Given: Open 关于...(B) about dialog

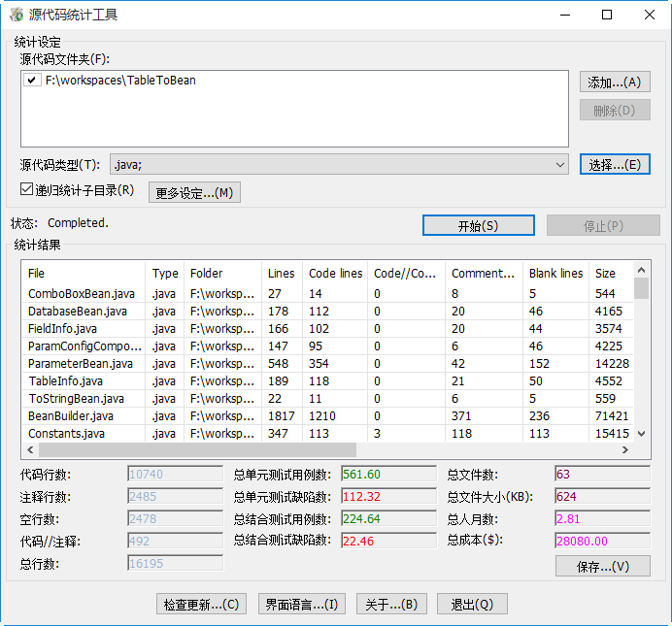Looking at the screenshot, I should pyautogui.click(x=391, y=604).
